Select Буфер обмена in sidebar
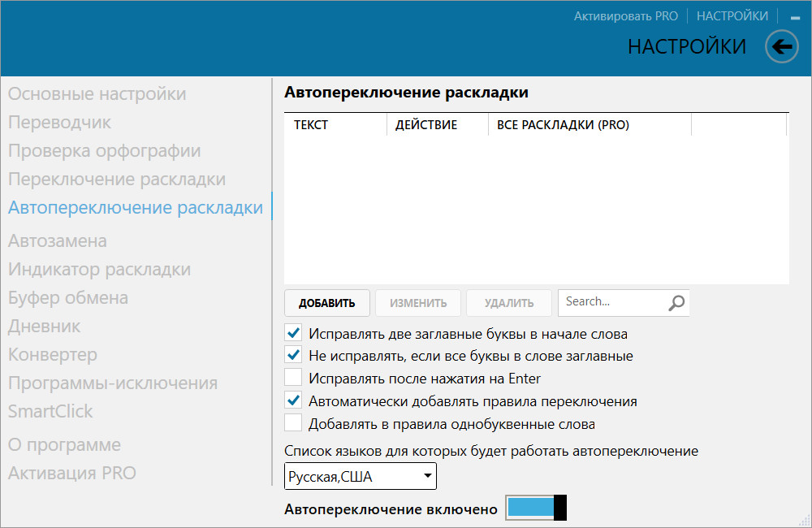 tap(68, 298)
